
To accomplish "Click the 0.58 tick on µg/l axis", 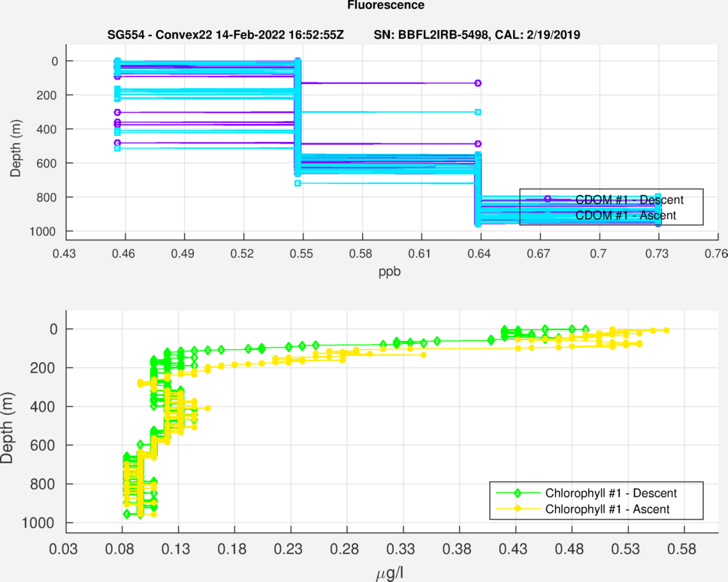I will pyautogui.click(x=681, y=549).
